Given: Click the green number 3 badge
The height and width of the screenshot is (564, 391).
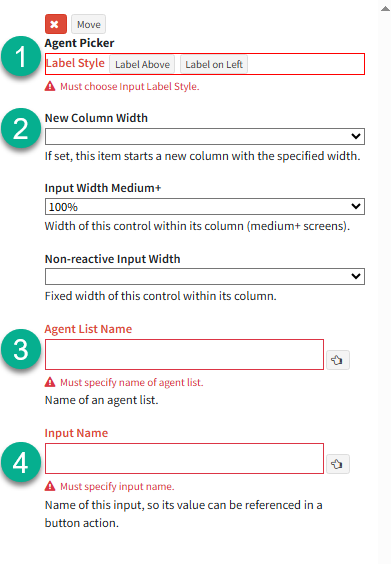Looking at the screenshot, I should [21, 349].
